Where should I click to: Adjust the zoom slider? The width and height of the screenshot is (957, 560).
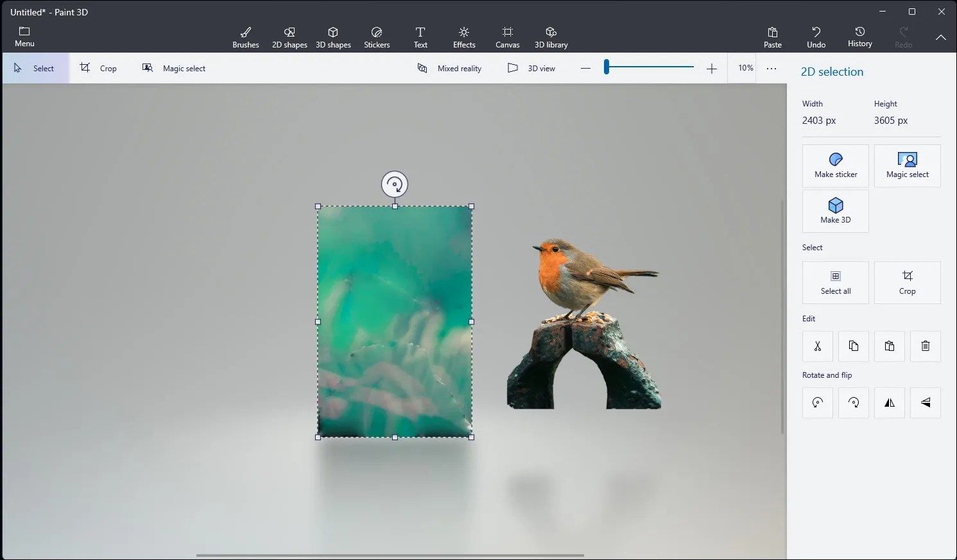(648, 67)
